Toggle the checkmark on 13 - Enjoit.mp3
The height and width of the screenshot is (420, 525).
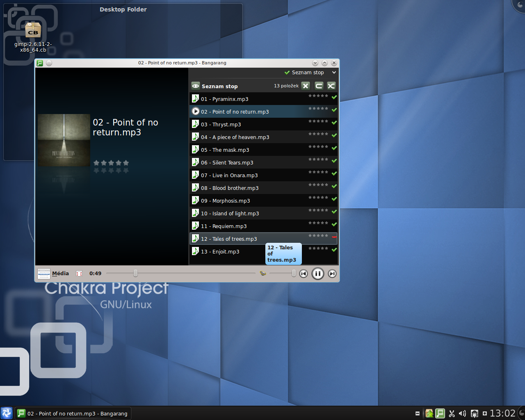click(334, 250)
